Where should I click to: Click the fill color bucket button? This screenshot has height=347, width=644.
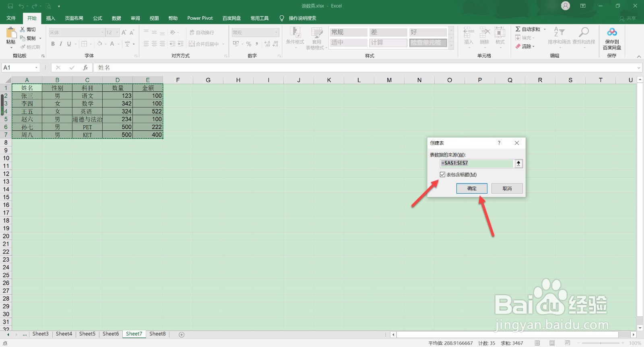100,44
